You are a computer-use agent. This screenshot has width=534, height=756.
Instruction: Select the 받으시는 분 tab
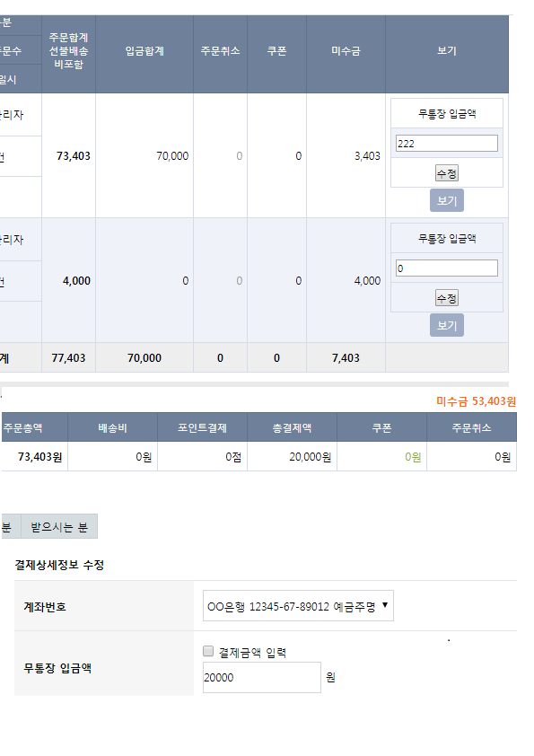[59, 526]
